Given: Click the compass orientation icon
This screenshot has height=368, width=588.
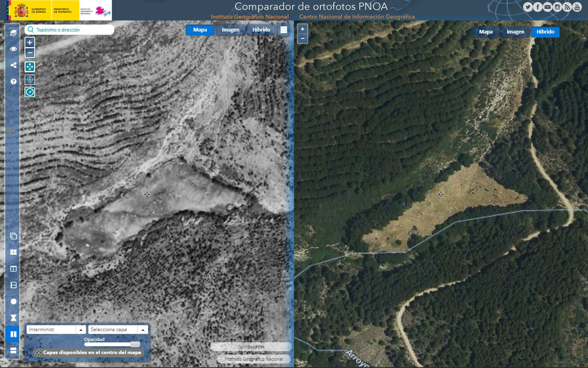Looking at the screenshot, I should [30, 92].
